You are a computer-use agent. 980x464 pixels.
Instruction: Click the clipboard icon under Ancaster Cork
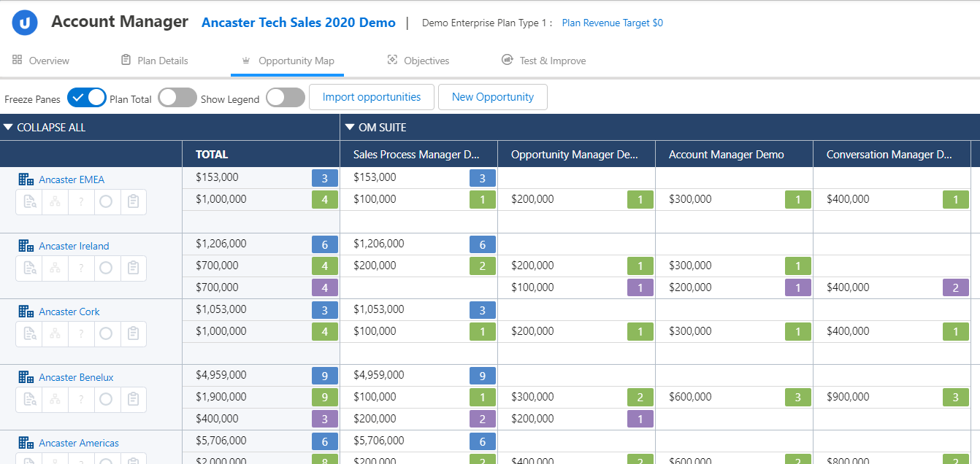click(133, 334)
